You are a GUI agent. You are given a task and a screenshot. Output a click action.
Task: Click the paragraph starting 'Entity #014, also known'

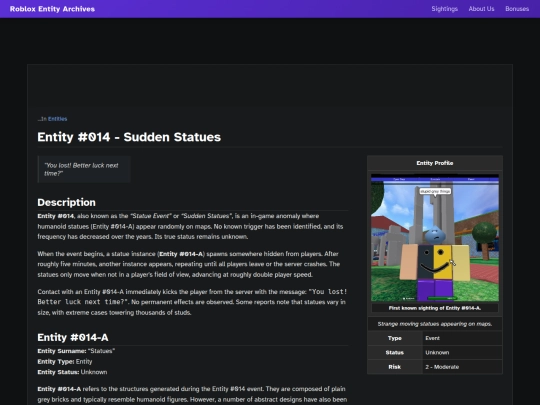tap(190, 226)
